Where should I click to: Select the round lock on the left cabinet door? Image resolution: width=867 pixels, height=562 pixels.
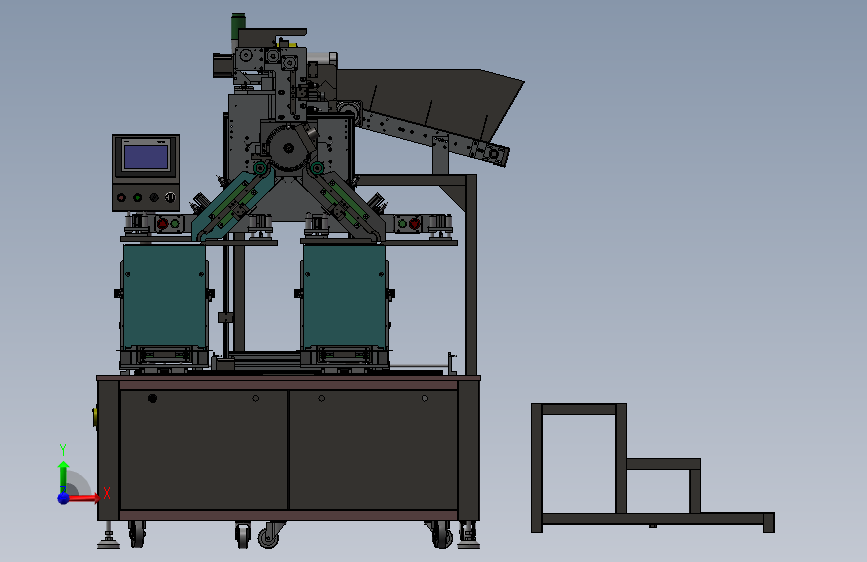153,398
